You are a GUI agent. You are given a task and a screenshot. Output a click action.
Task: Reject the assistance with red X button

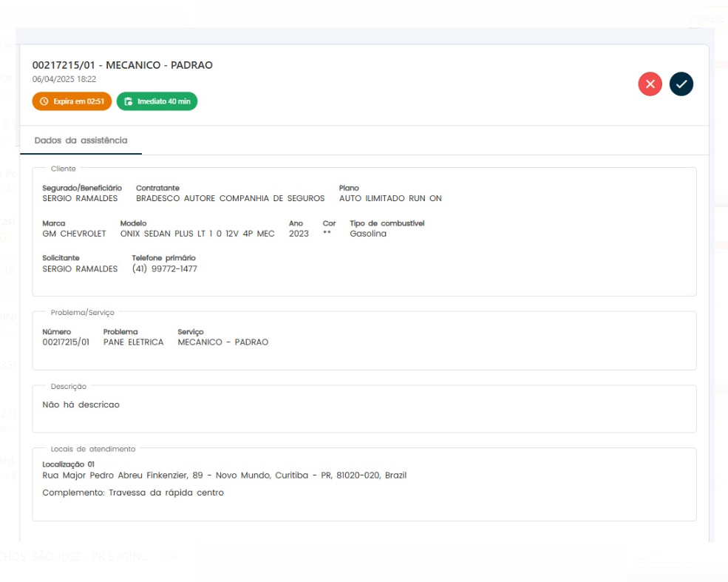click(x=650, y=84)
